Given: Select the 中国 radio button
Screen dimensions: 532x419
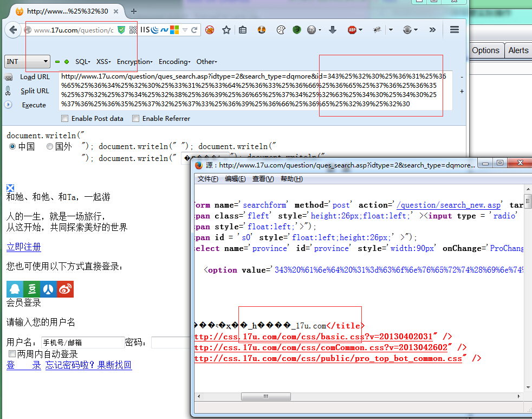Looking at the screenshot, I should [x=12, y=146].
